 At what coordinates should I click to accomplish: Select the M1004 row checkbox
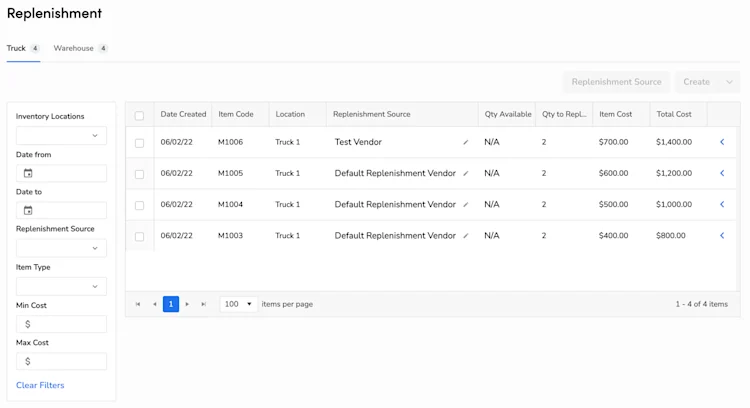coord(139,205)
